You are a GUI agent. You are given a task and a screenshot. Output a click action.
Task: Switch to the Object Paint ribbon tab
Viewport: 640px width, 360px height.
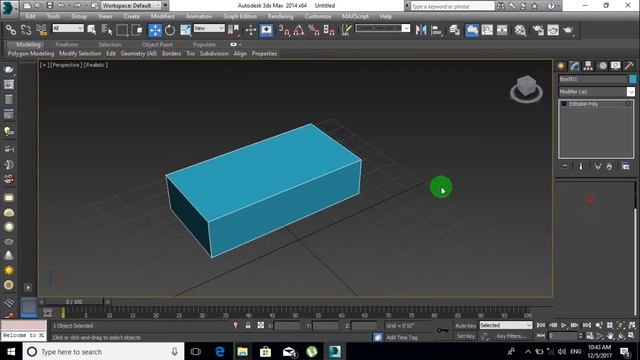coord(157,44)
